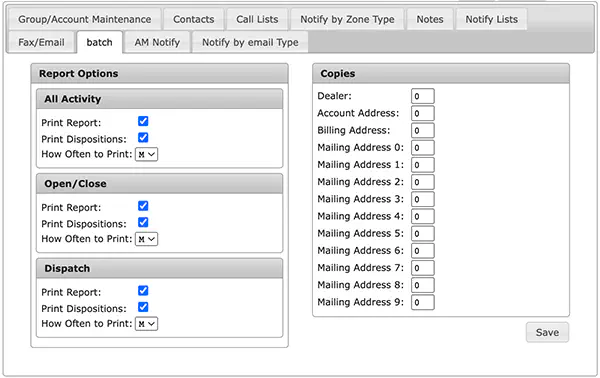Open Open/Close How Often to Print dropdown

tap(147, 239)
